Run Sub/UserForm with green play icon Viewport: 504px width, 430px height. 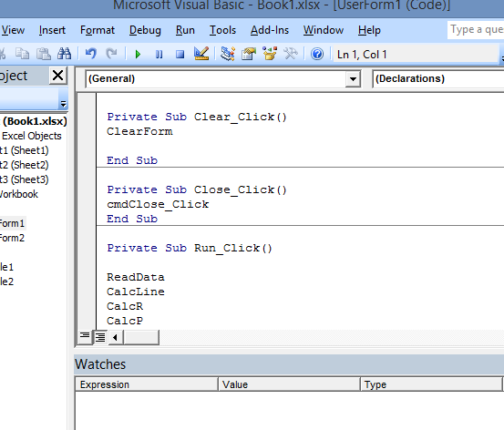pos(138,55)
